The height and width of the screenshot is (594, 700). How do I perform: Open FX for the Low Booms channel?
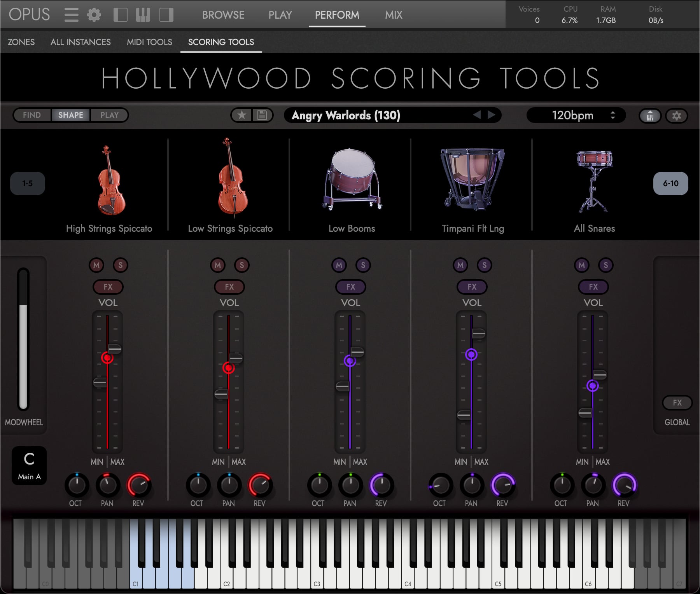tap(351, 287)
